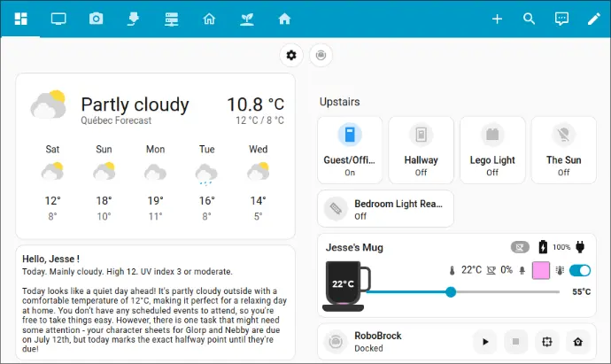This screenshot has height=364, width=611.
Task: Click the plus add icon
Action: 497,19
